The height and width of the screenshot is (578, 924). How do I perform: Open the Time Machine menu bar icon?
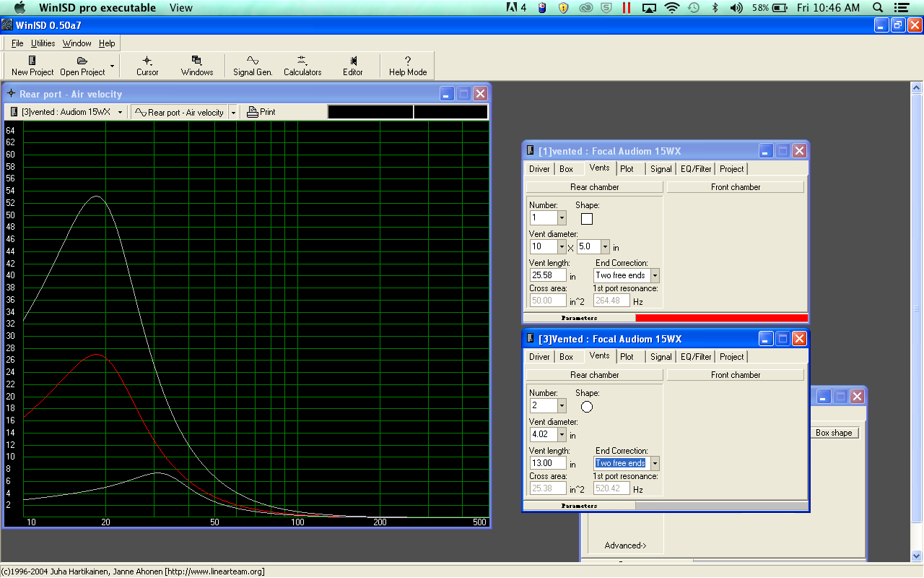pyautogui.click(x=694, y=7)
